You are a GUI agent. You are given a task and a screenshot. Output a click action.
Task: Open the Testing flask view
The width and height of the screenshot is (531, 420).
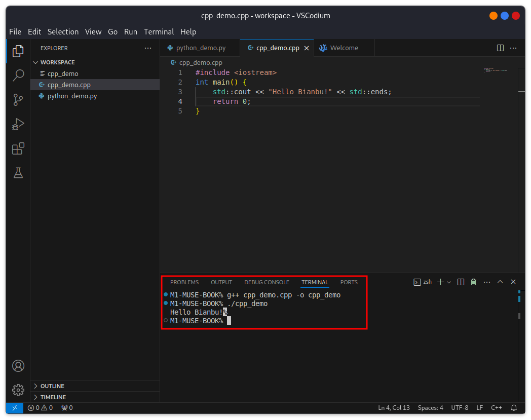(x=18, y=173)
